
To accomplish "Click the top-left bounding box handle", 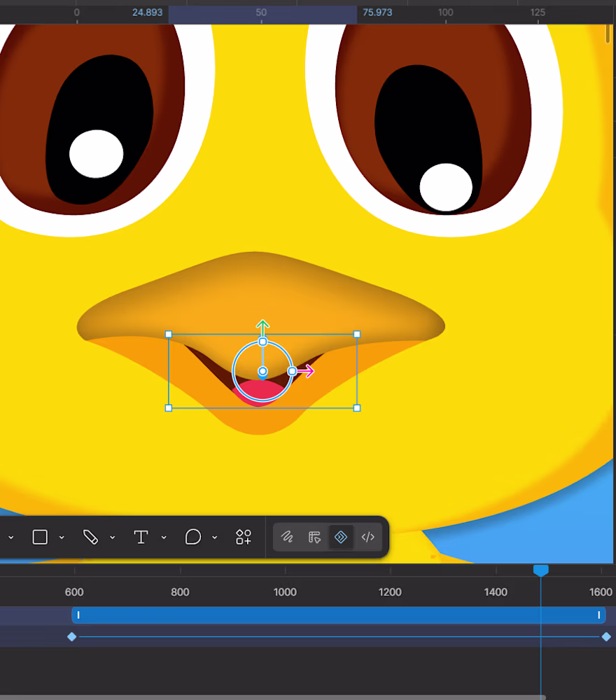I will coord(168,334).
